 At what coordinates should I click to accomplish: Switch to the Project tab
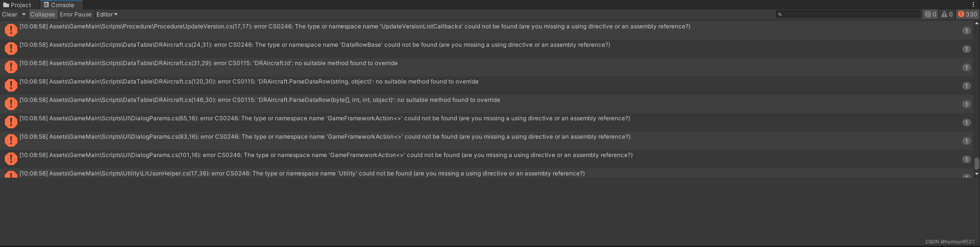tap(17, 5)
